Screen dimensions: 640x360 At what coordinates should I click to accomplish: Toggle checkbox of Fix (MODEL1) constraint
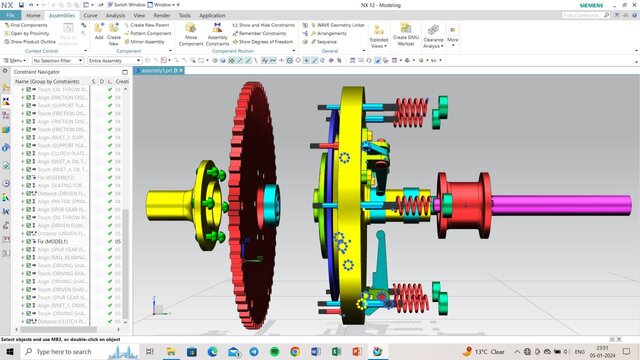(x=29, y=241)
